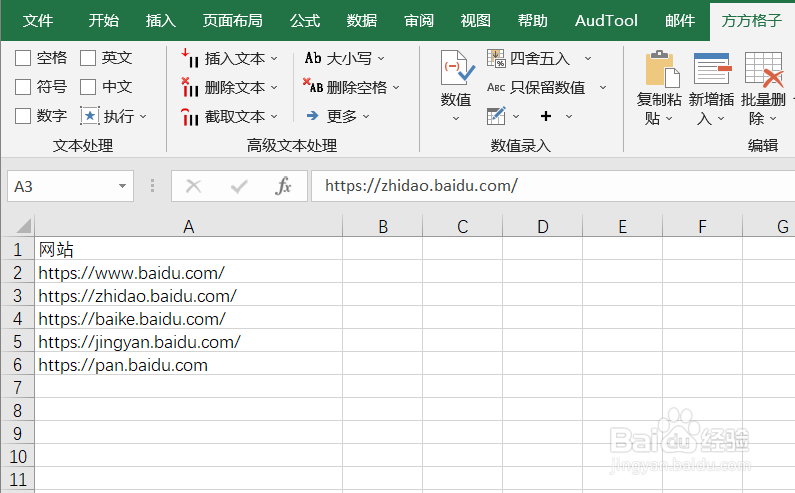Screen dimensions: 795x493
Task: Select column B header
Action: (x=383, y=226)
